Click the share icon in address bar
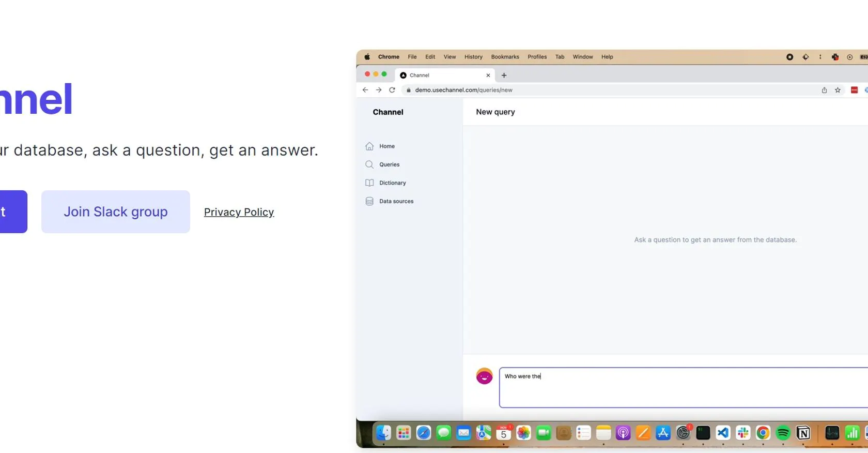Screen dimensions: 868x453 (x=824, y=90)
